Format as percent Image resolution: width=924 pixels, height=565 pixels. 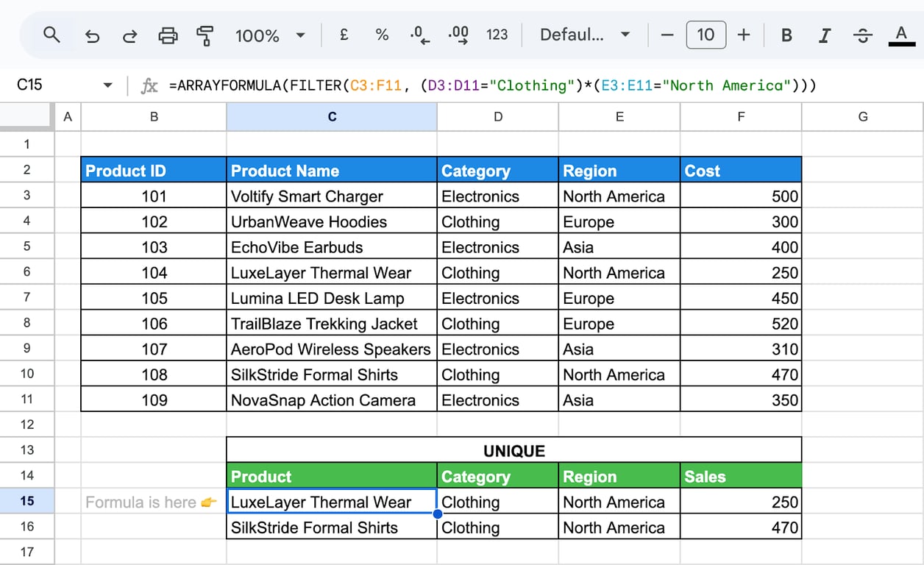(382, 35)
